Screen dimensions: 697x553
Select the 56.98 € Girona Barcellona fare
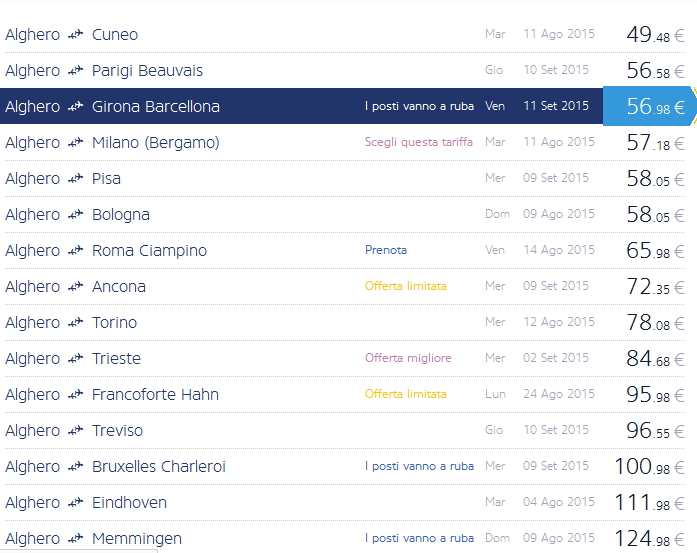654,107
